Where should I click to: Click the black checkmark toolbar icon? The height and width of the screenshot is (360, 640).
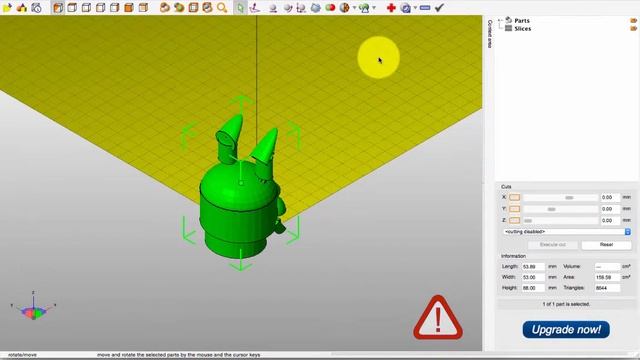pyautogui.click(x=439, y=7)
